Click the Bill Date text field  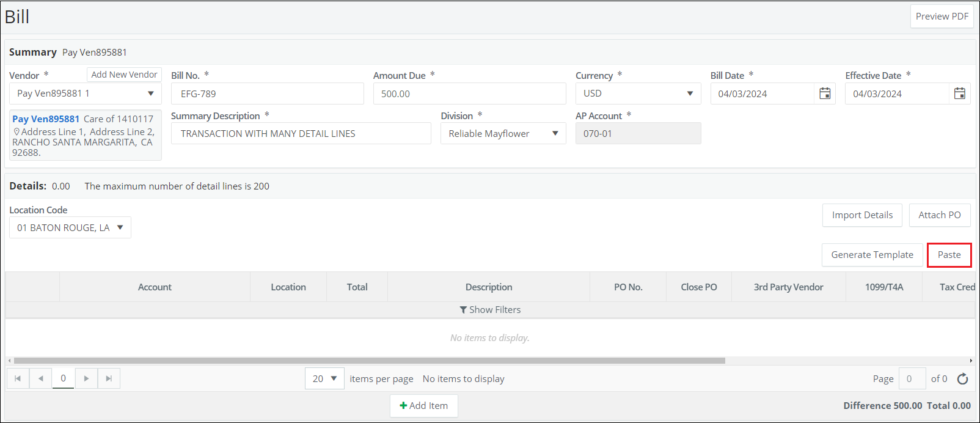762,94
